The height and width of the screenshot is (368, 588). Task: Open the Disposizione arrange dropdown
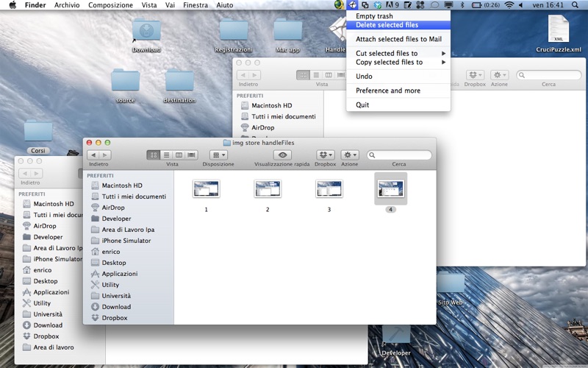(x=218, y=155)
